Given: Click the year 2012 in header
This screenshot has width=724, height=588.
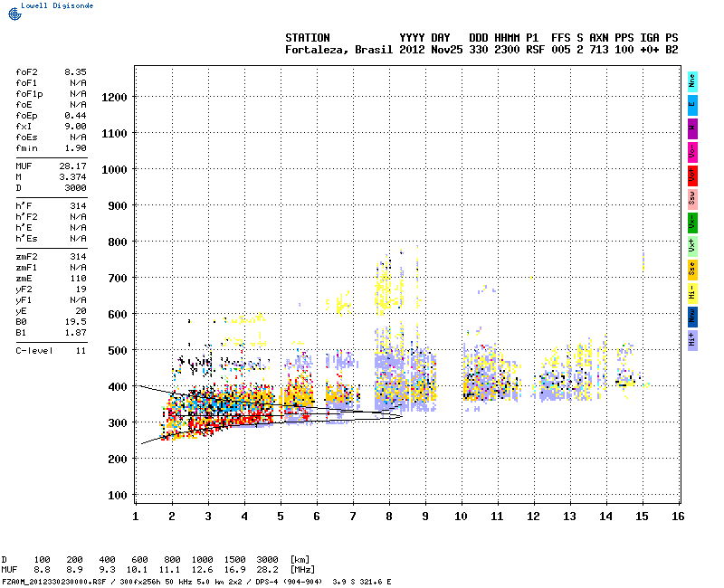Looking at the screenshot, I should (x=412, y=50).
